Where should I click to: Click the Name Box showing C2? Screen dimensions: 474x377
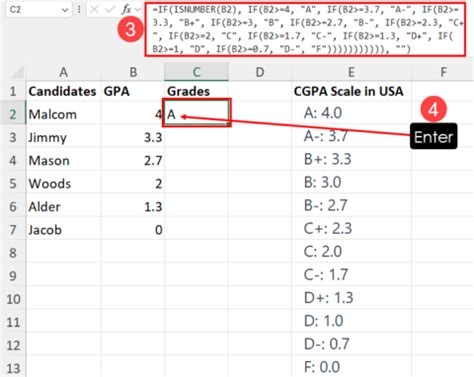coord(38,10)
